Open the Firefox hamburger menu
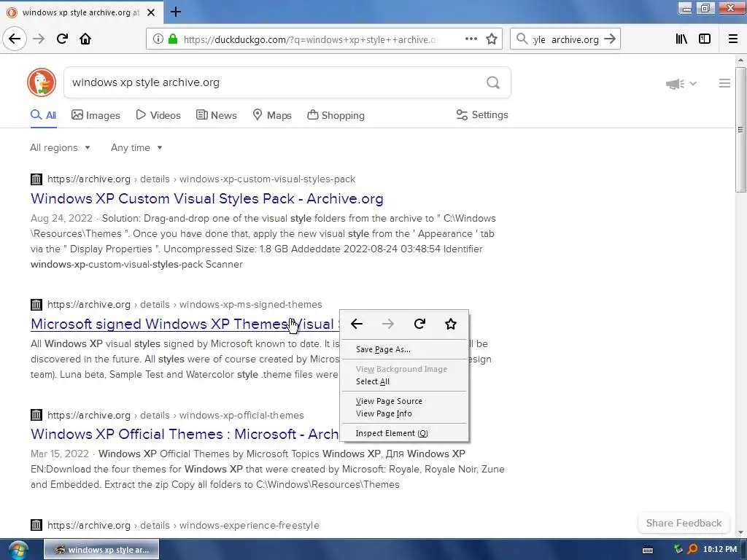 coord(732,39)
